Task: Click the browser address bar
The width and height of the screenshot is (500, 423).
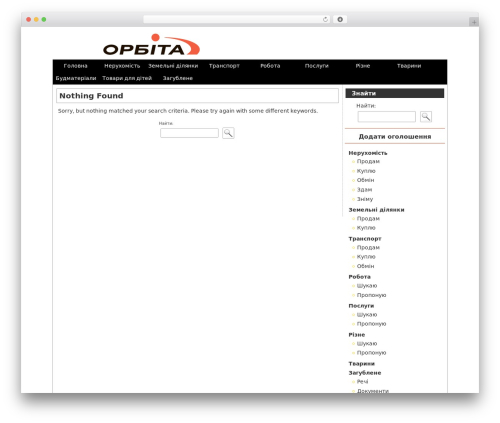Action: 237,20
